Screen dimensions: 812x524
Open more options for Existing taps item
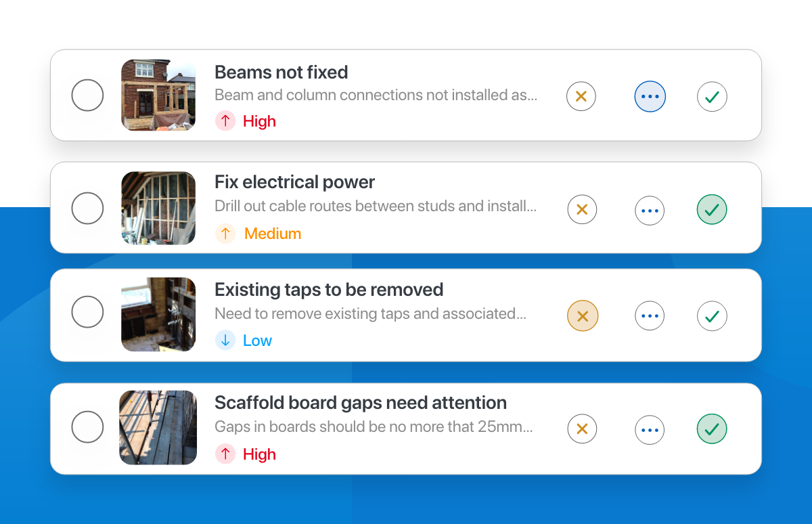(x=650, y=315)
